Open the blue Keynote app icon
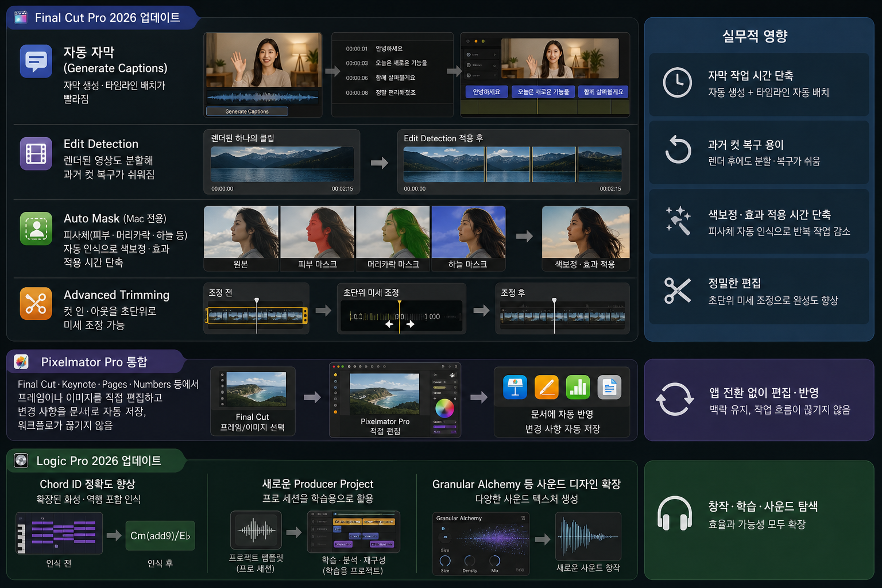The height and width of the screenshot is (588, 882). tap(515, 387)
